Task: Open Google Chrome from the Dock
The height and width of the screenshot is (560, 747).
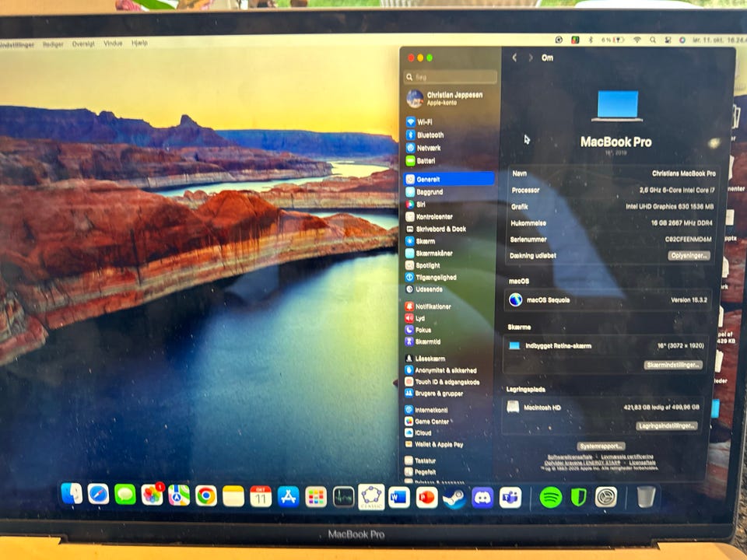Action: click(x=205, y=496)
